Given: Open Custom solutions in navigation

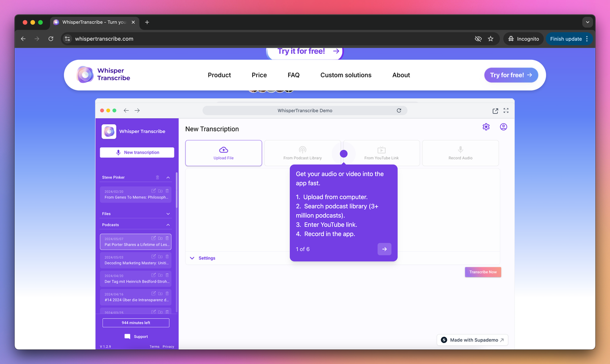Looking at the screenshot, I should click(346, 75).
